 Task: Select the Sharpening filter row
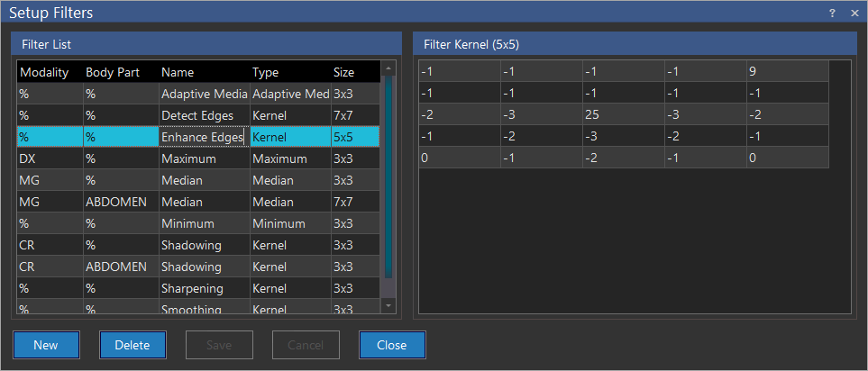pos(192,288)
